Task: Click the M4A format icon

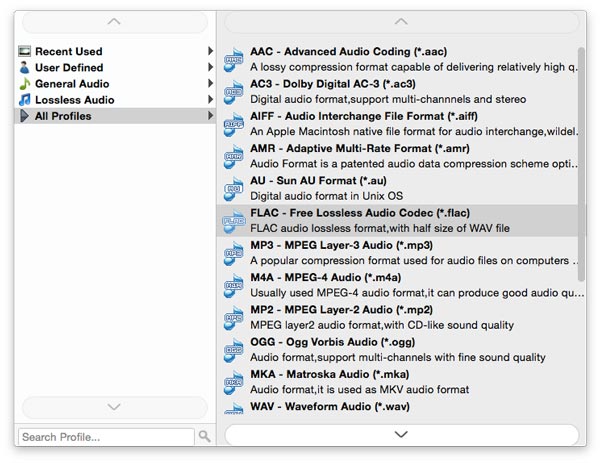Action: point(234,285)
